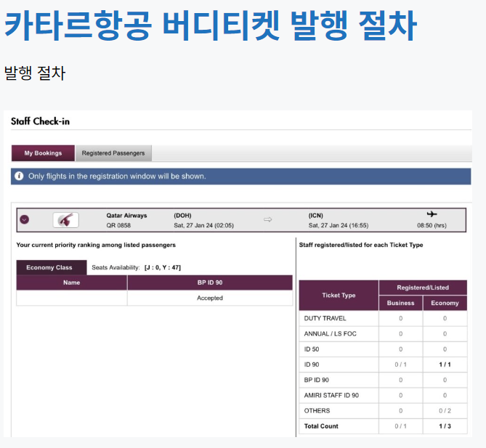Click the 발행 절차 subheading
Screen dimensions: 486x448
(x=35, y=73)
